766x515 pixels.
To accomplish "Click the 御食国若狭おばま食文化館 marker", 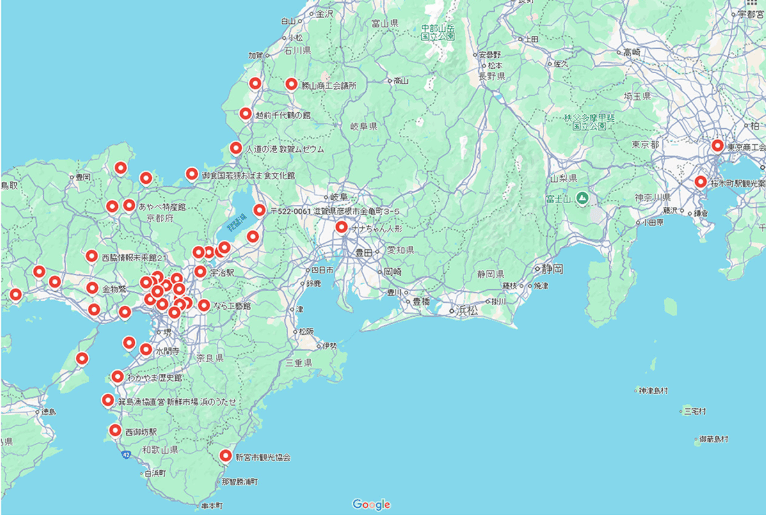I will pos(192,173).
